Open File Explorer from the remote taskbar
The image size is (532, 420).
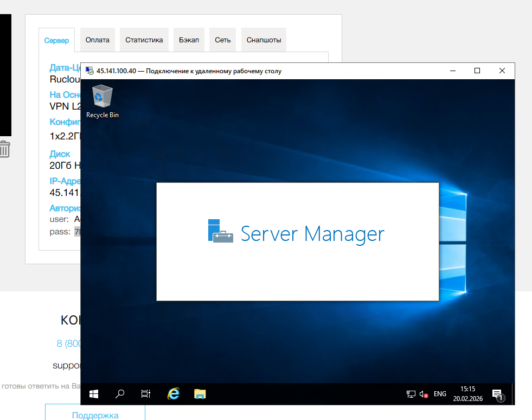point(200,394)
